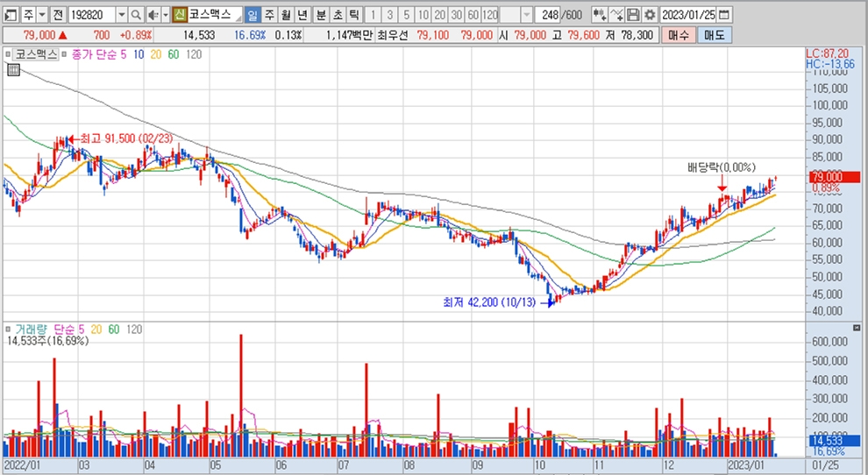Image resolution: width=868 pixels, height=475 pixels.
Task: Click the blue price MA 10 legend value
Action: (139, 54)
